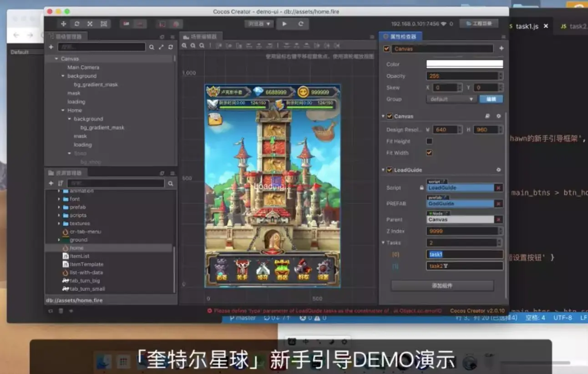Screen dimensions: 588x374
Task: Disable the LoadGuide component checkbox
Action: click(390, 170)
